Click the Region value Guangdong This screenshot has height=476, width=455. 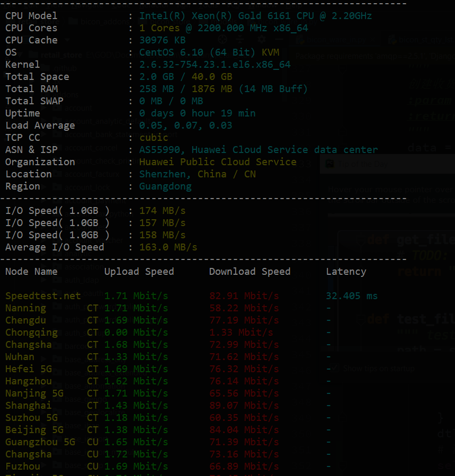coord(165,186)
